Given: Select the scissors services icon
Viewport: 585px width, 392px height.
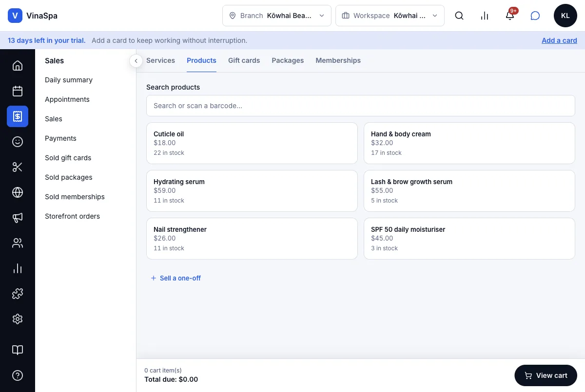Looking at the screenshot, I should (x=18, y=167).
